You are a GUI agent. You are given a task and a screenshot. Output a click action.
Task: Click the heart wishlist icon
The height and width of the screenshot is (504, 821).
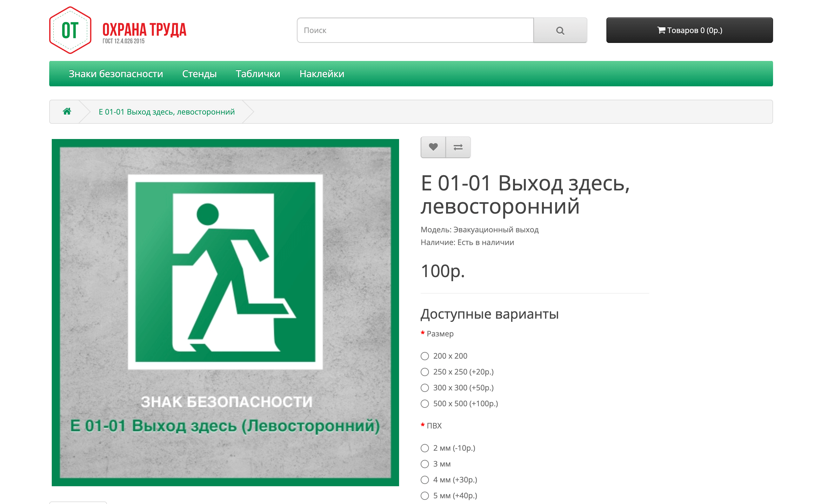tap(433, 147)
